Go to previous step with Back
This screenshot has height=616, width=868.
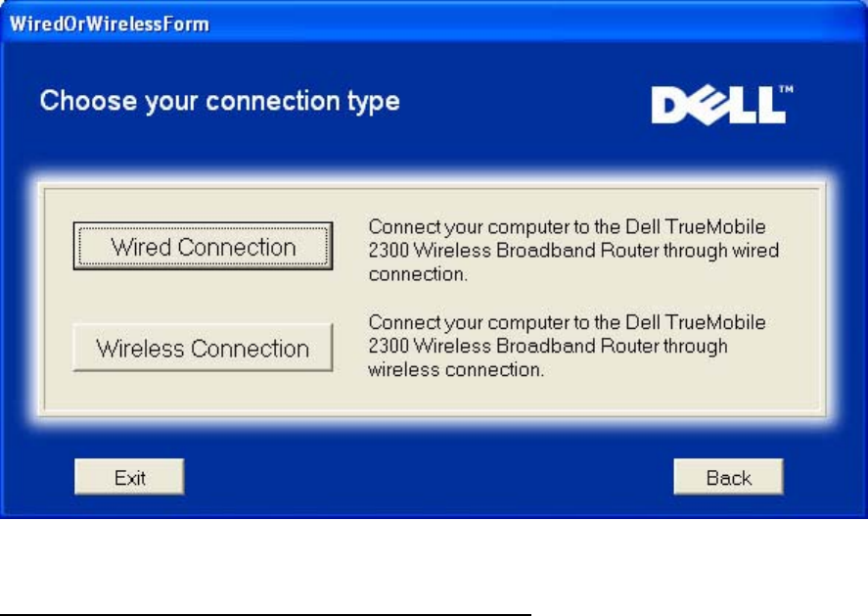(x=728, y=478)
